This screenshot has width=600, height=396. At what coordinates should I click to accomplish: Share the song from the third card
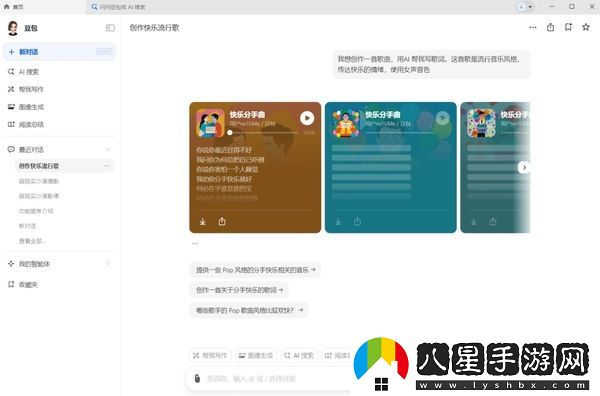click(x=493, y=222)
